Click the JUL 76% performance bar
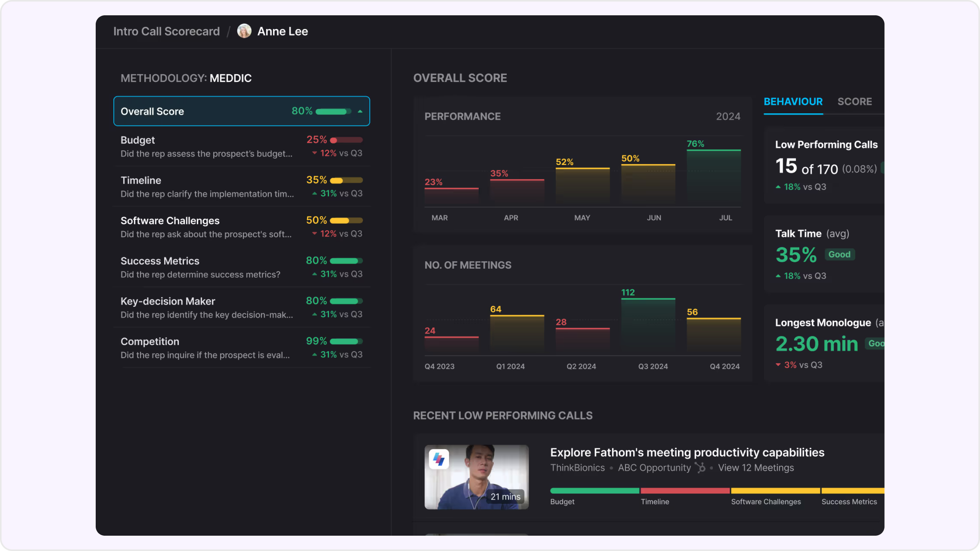The image size is (980, 551). click(713, 177)
